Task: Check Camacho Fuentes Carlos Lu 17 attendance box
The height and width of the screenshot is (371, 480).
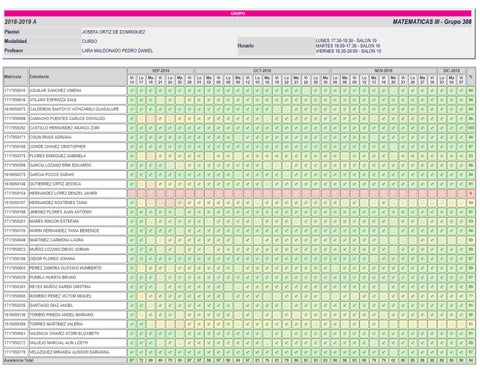Action: (141, 119)
